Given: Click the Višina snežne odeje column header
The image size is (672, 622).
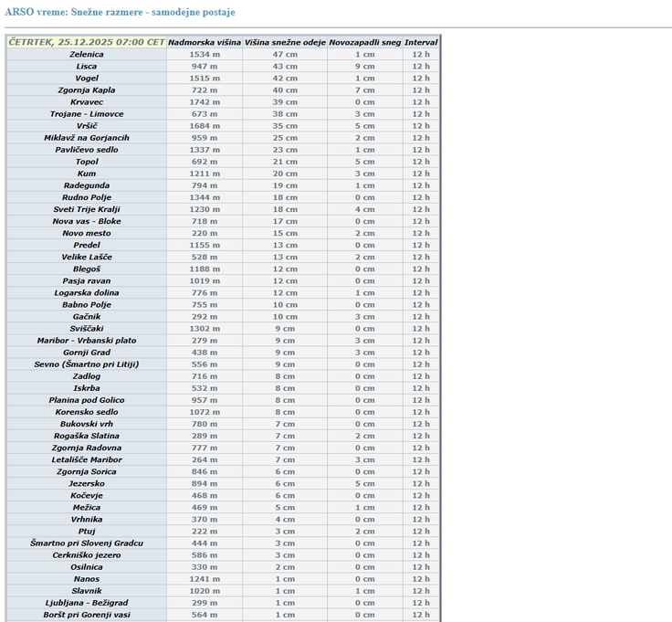Looking at the screenshot, I should [284, 42].
